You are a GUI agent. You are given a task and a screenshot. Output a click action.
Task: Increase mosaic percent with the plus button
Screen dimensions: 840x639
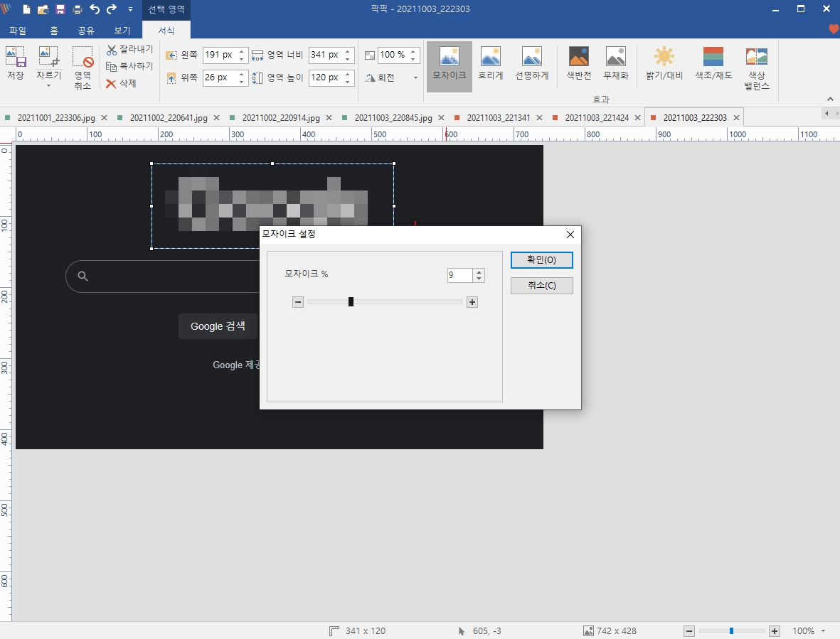click(472, 302)
